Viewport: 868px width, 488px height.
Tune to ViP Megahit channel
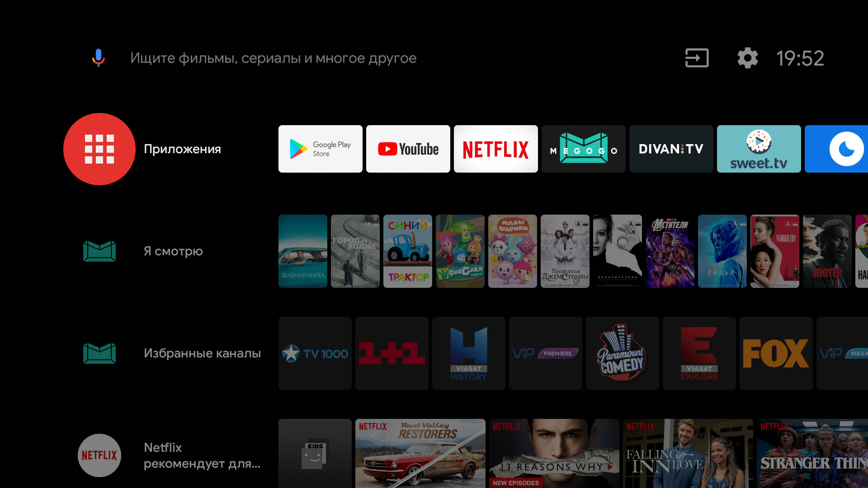click(842, 353)
